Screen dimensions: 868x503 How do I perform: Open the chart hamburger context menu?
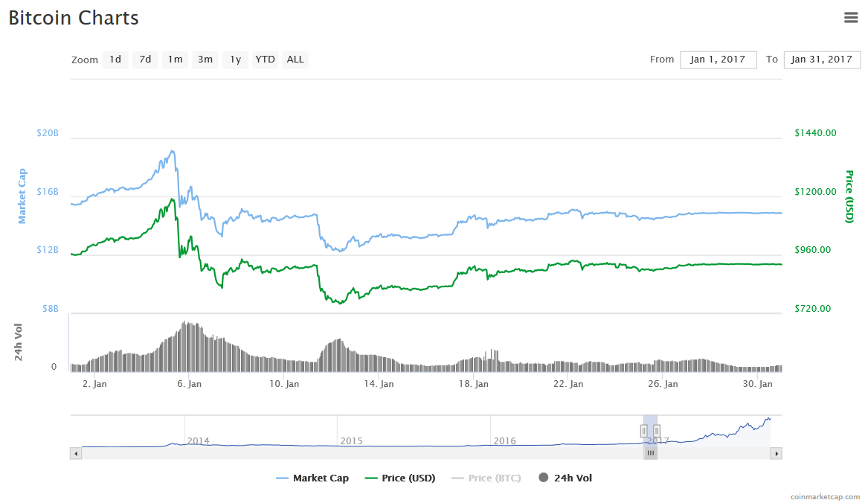(x=850, y=18)
